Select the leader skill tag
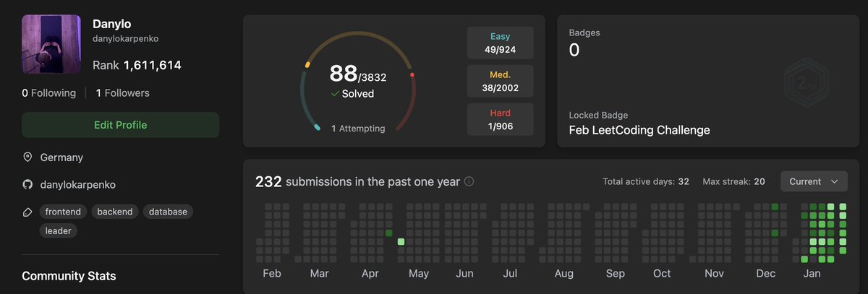This screenshot has width=868, height=294. pos(58,231)
